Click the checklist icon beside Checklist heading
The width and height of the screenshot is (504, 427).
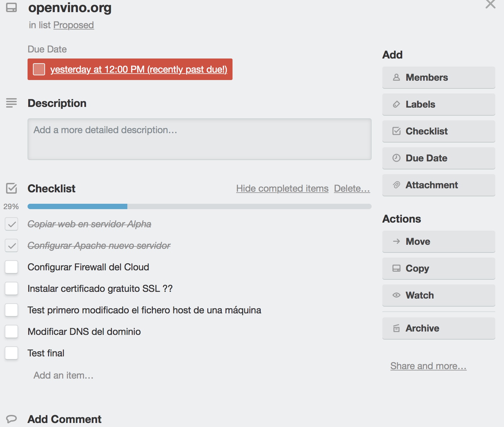11,188
